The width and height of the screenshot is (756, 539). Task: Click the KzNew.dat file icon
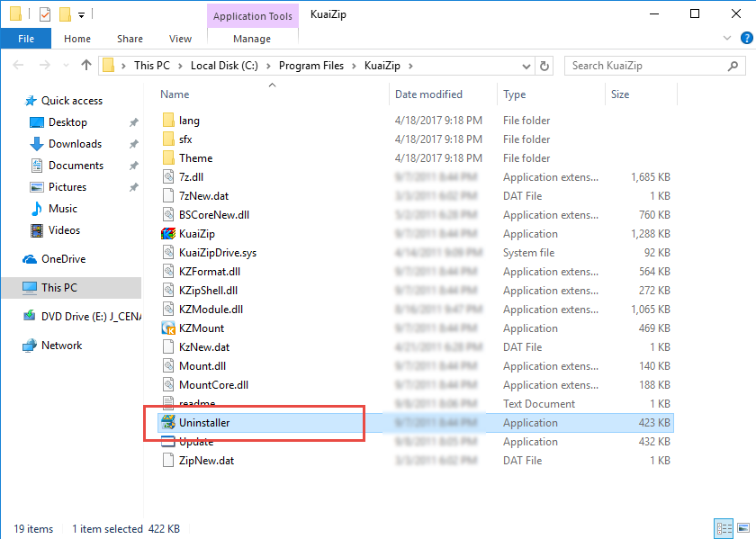click(x=168, y=347)
